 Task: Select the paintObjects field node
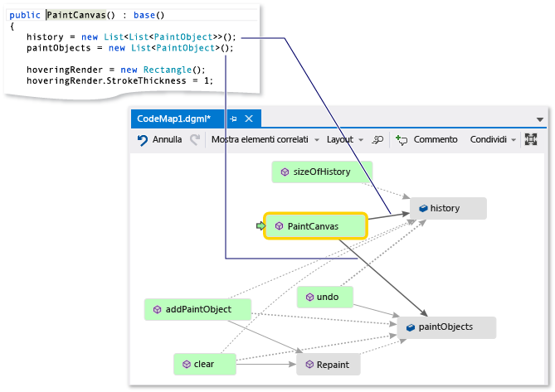click(x=446, y=327)
